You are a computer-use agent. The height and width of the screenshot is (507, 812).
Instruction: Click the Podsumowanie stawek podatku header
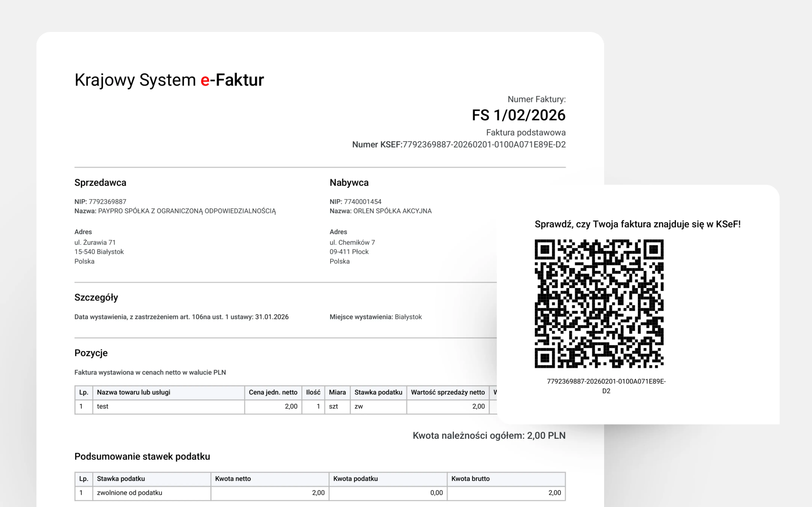[142, 456]
